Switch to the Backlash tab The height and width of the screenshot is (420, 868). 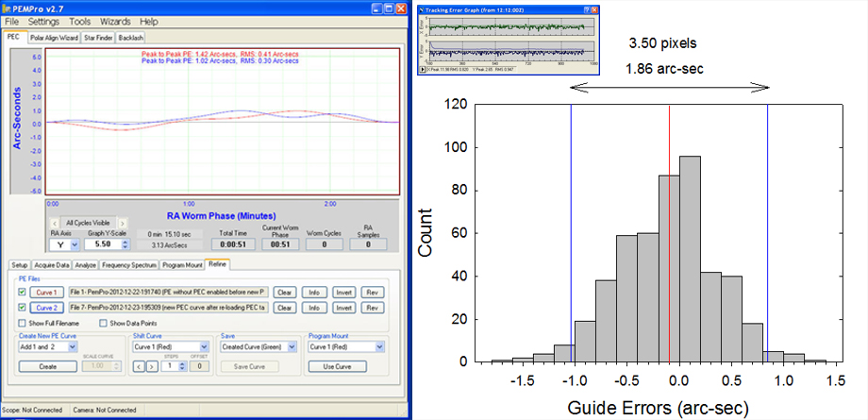point(130,38)
